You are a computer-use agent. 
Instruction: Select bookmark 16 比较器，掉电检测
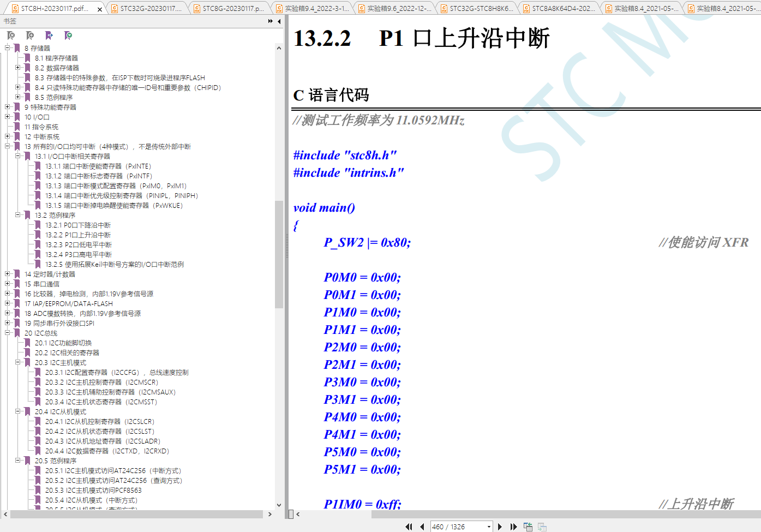89,294
